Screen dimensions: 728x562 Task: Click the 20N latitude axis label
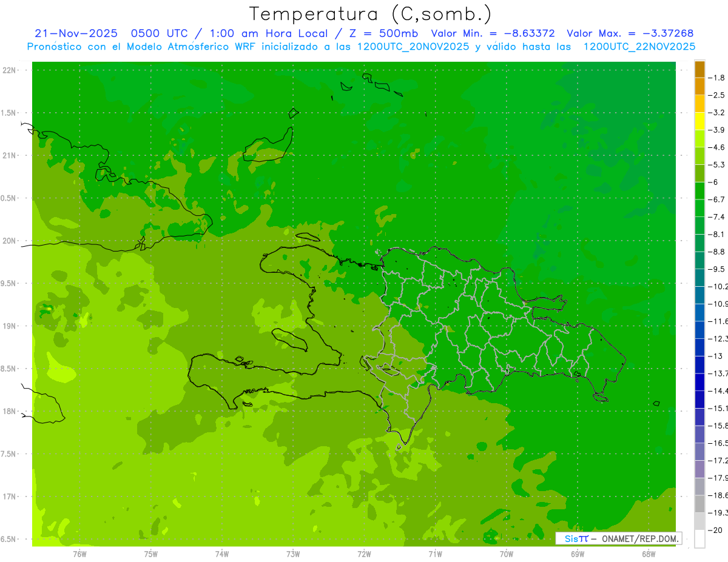click(x=10, y=241)
